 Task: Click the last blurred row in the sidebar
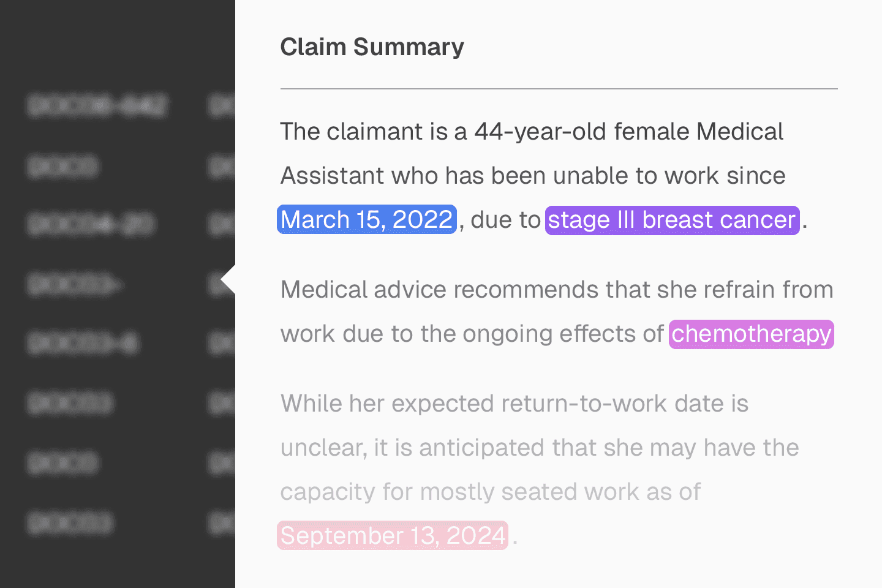click(71, 522)
